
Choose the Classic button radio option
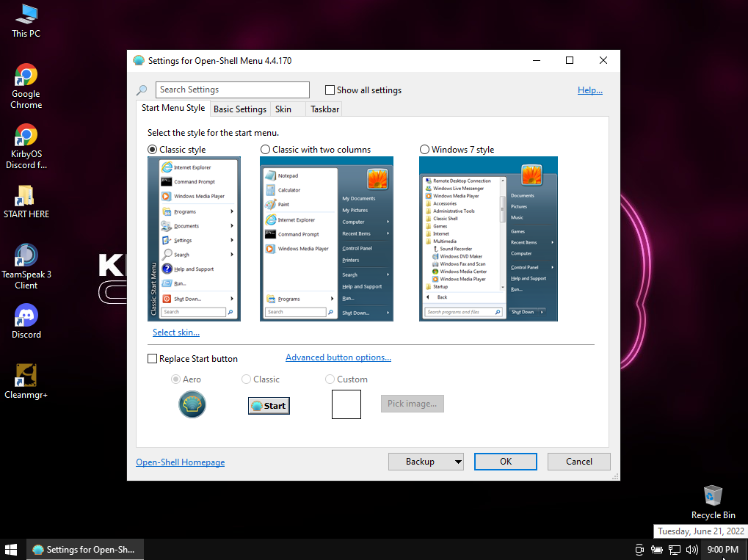[246, 379]
